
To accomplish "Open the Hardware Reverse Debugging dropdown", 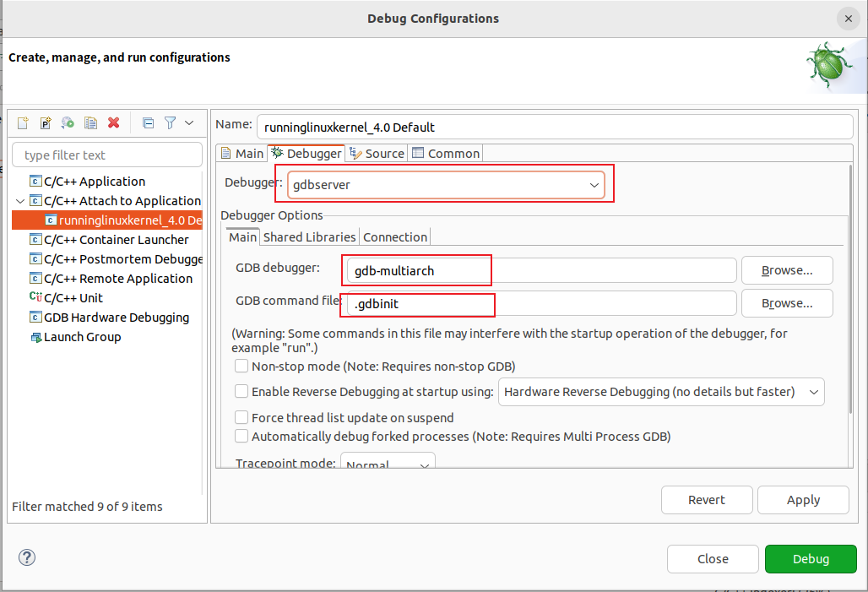I will (x=661, y=392).
